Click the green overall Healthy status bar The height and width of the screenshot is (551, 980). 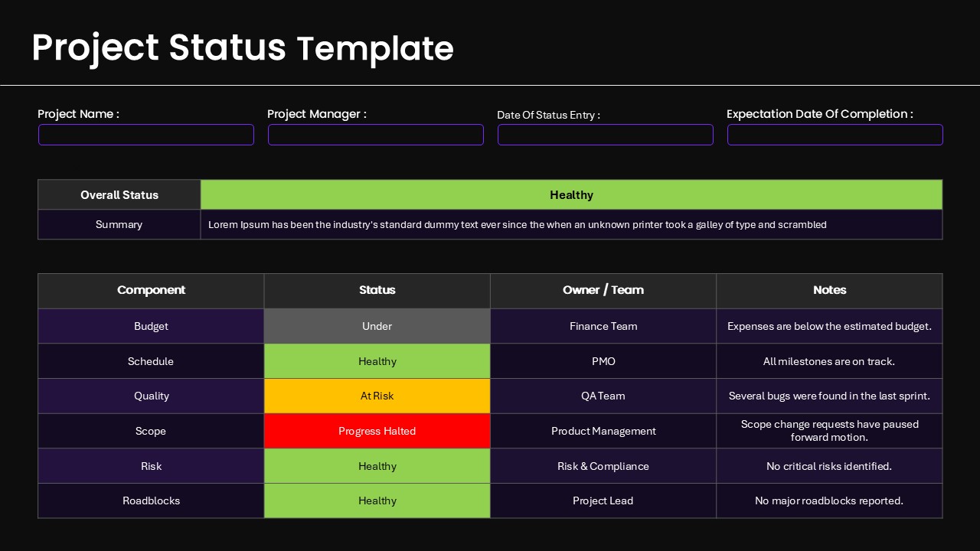tap(571, 194)
